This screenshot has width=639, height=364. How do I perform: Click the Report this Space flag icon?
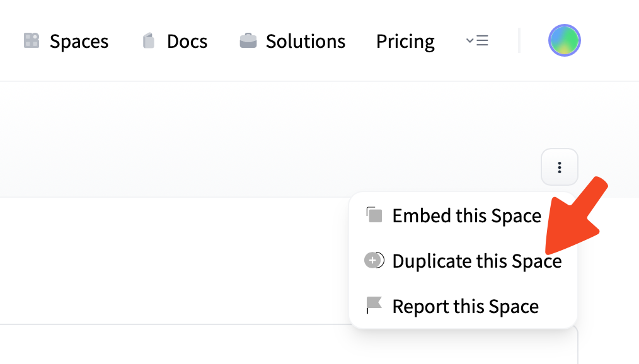[x=374, y=306]
